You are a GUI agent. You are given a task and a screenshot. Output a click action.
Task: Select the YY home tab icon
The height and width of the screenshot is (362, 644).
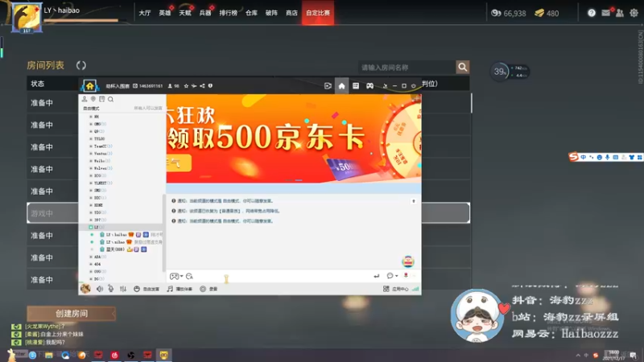point(341,86)
